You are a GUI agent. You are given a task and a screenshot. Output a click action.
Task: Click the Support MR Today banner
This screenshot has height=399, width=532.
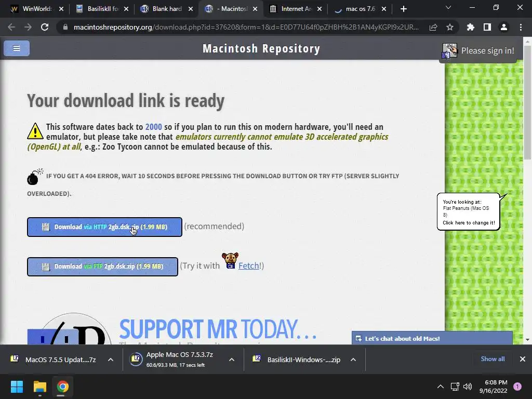pyautogui.click(x=218, y=329)
